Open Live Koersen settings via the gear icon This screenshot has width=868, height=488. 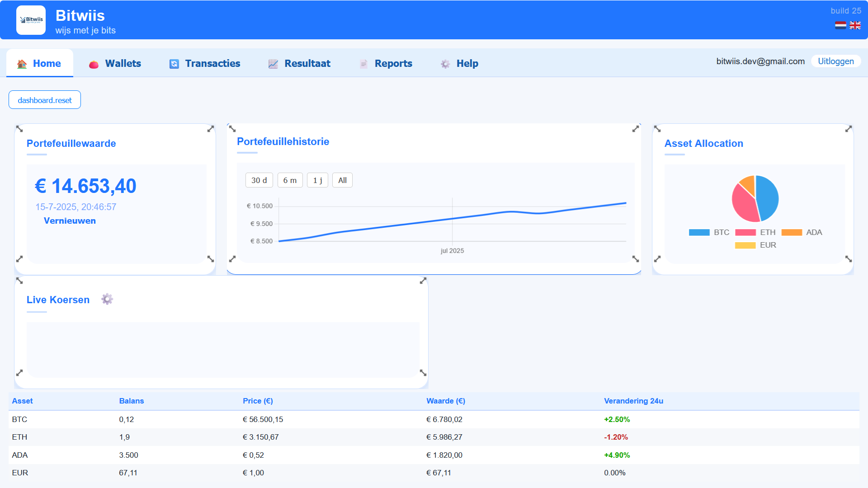pyautogui.click(x=107, y=299)
